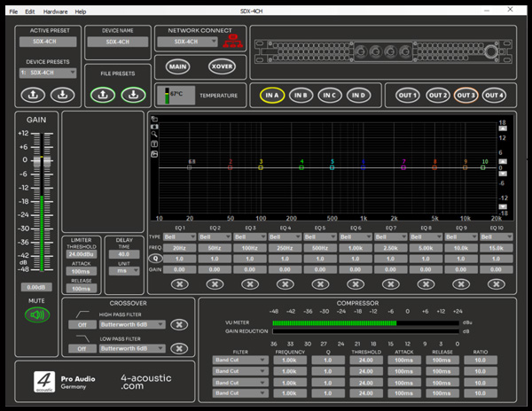
Task: Open EQ 5 Type Bell dropdown
Action: [x=319, y=237]
